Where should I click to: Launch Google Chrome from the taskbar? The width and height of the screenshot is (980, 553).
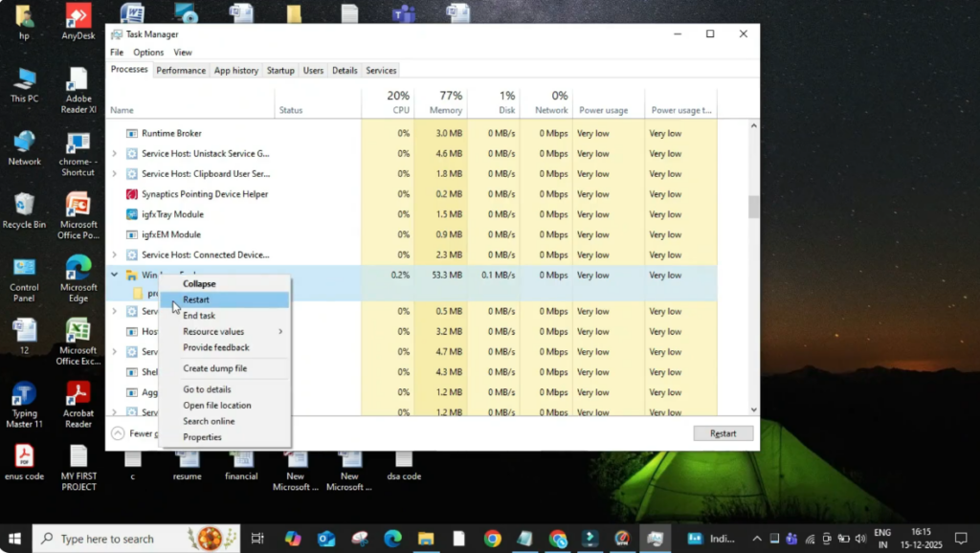(x=491, y=538)
